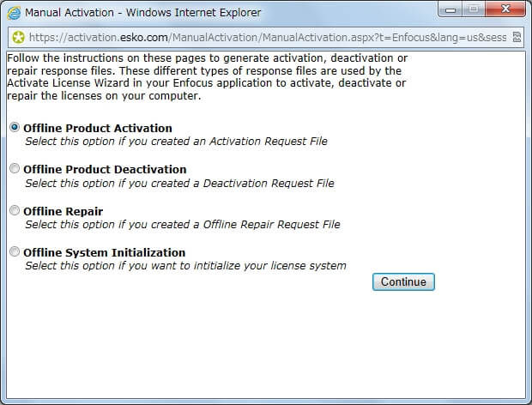The width and height of the screenshot is (532, 405).
Task: Select the Offline Product Deactivation radio button
Action: (x=15, y=168)
